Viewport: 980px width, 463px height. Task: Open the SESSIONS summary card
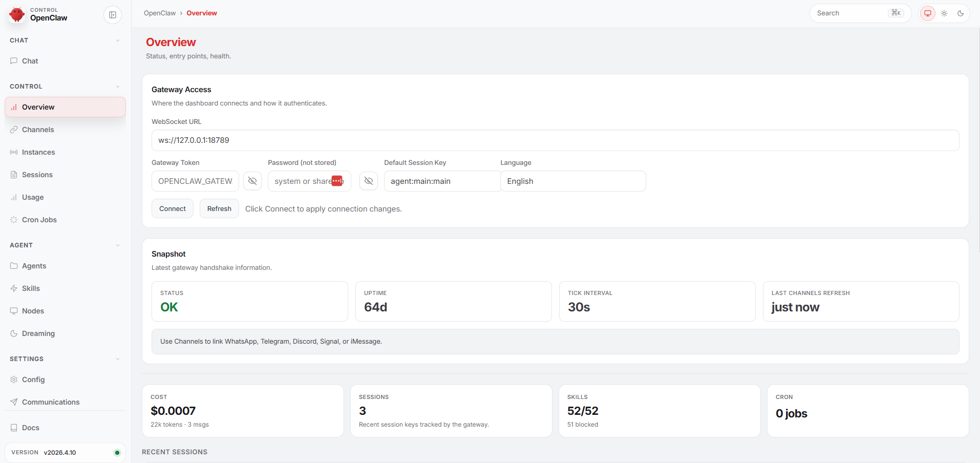[x=451, y=411]
